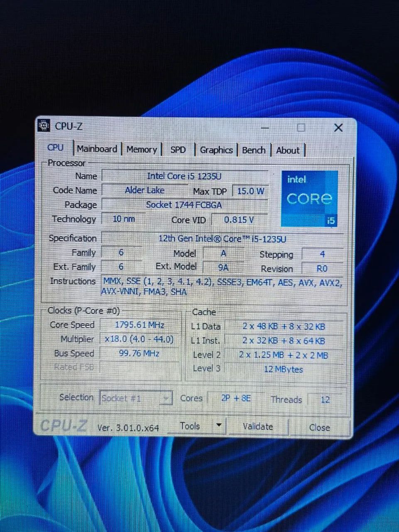Close the CPU-Z window with X
Image resolution: width=399 pixels, height=532 pixels.
(338, 128)
